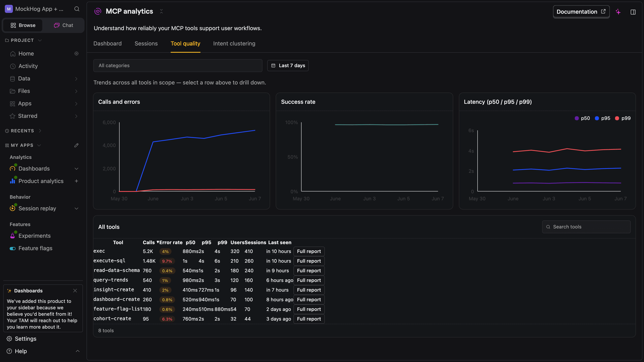Open the search magnifier in sidebar header
Image resolution: width=644 pixels, height=362 pixels.
pos(77,9)
